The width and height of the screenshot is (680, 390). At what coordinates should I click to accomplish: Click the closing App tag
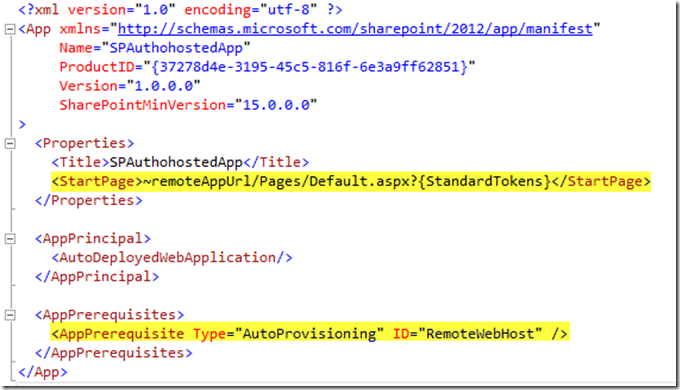[43, 372]
